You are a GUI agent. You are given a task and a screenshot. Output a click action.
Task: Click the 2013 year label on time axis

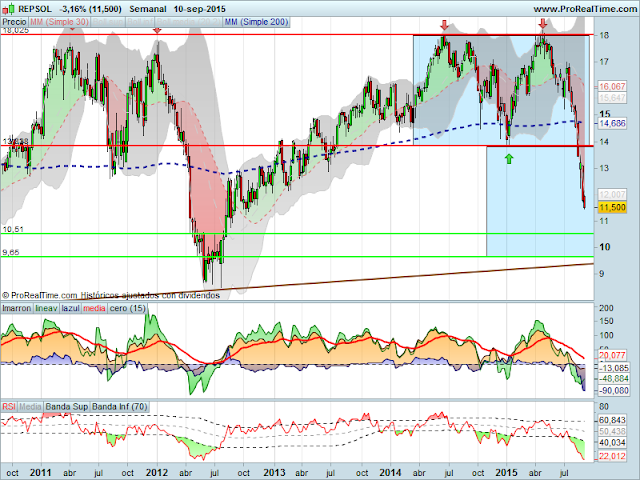(274, 472)
